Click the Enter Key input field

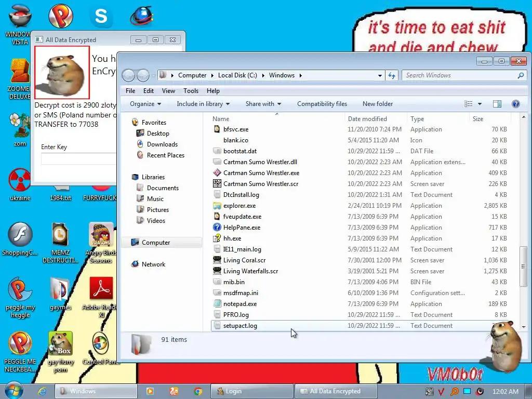(x=79, y=159)
